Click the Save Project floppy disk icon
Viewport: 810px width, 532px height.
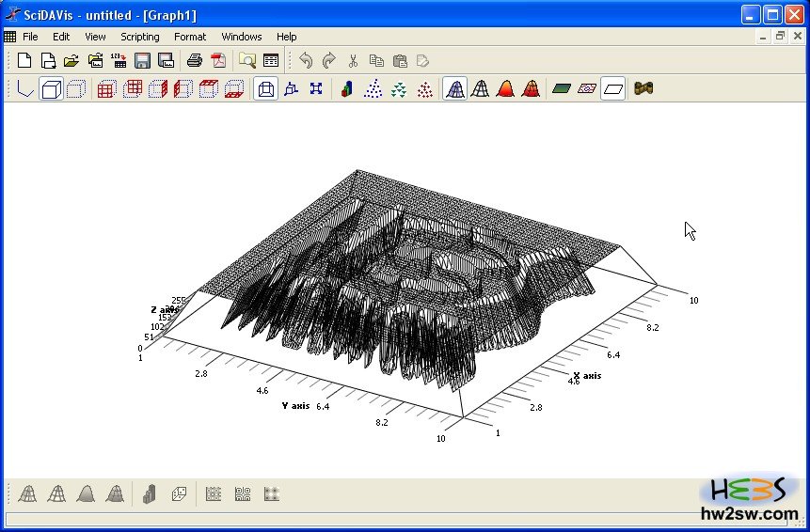(142, 61)
